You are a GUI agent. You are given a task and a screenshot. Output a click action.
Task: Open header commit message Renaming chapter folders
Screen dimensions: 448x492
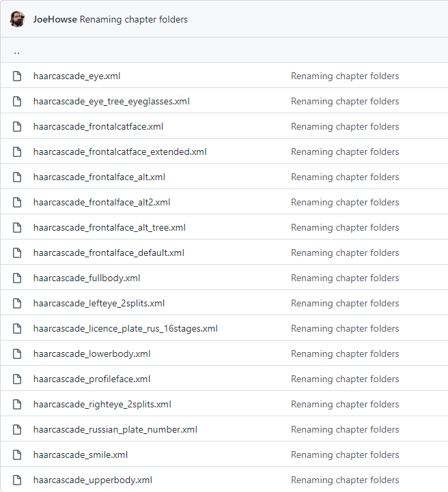[133, 20]
